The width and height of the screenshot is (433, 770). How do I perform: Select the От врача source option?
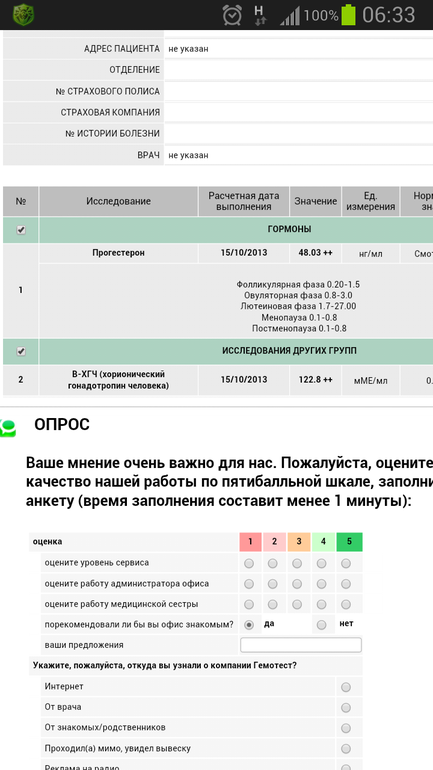pos(346,708)
